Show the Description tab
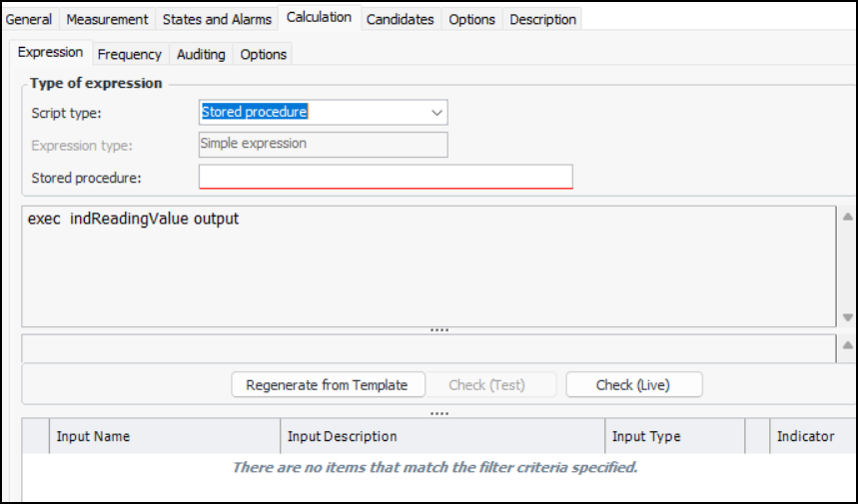 (542, 19)
